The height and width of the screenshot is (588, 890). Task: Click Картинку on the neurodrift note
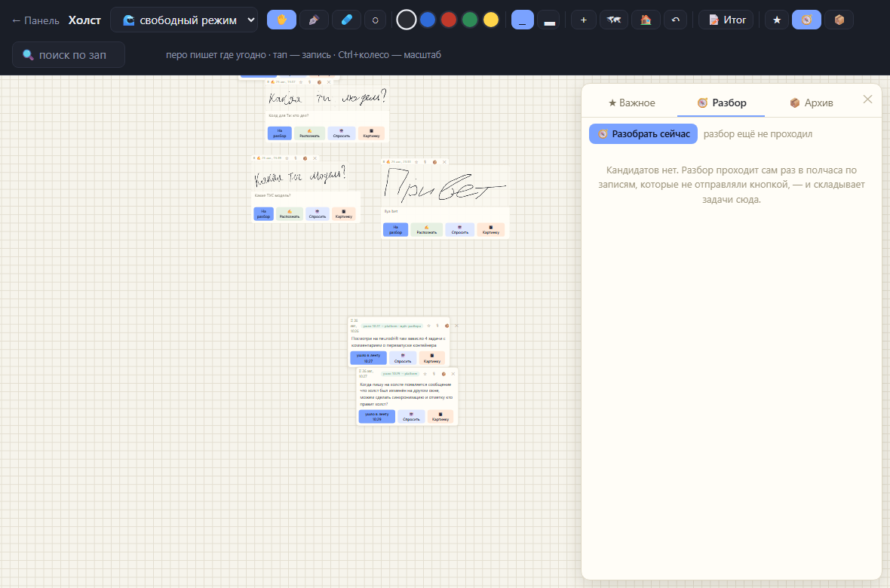[432, 358]
